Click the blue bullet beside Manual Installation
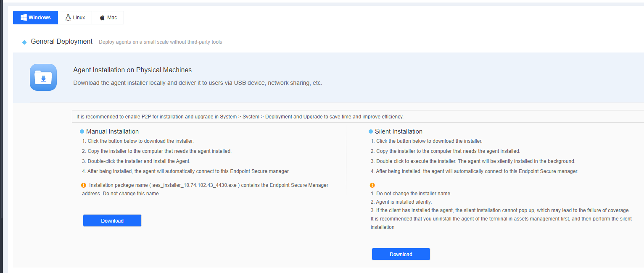Screen dimensions: 644x273 pos(82,131)
